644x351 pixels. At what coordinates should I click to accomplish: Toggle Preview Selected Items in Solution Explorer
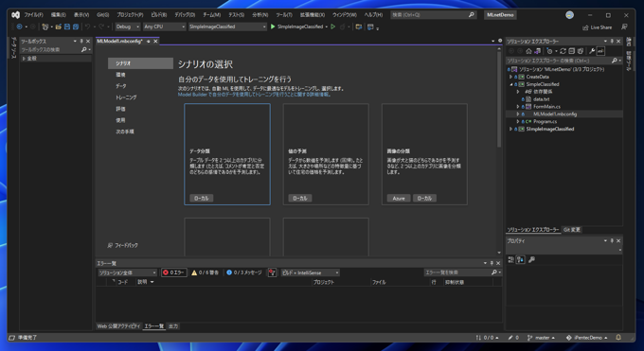(600, 51)
